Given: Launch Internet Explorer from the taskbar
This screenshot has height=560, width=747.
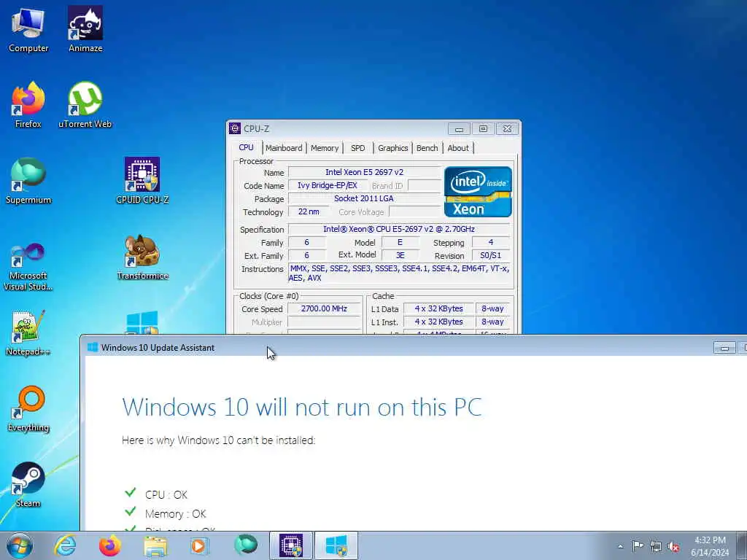Looking at the screenshot, I should point(65,545).
